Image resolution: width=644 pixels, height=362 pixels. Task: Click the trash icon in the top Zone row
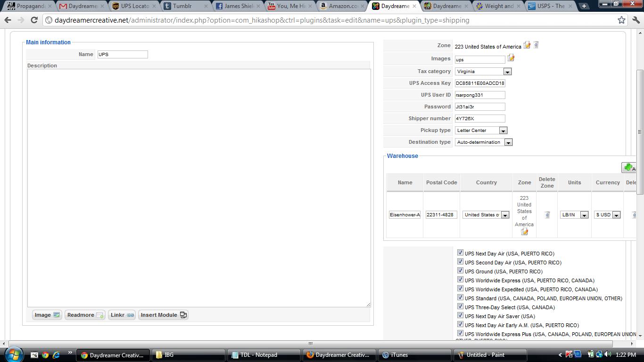pyautogui.click(x=536, y=45)
